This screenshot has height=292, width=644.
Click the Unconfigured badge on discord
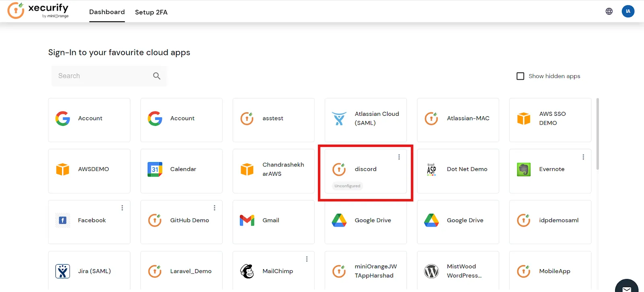(347, 186)
